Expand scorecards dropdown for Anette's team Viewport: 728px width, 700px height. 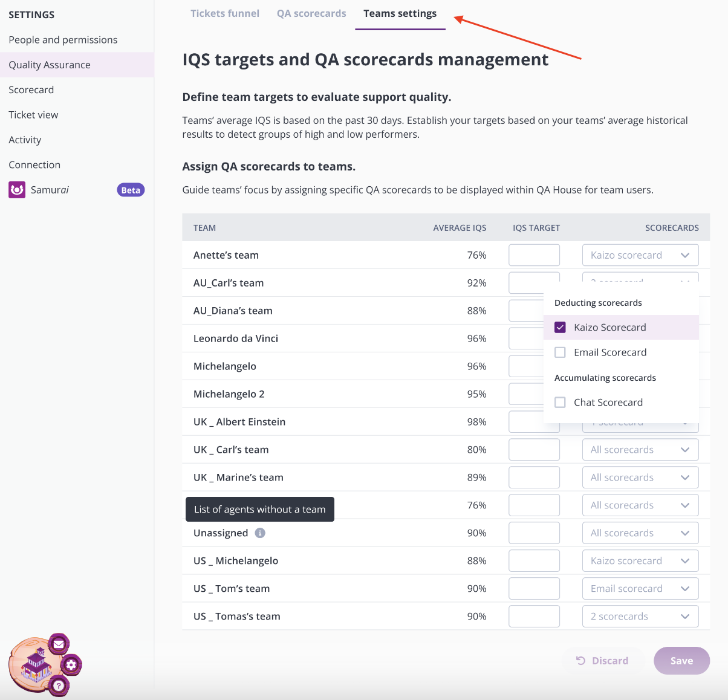point(640,255)
